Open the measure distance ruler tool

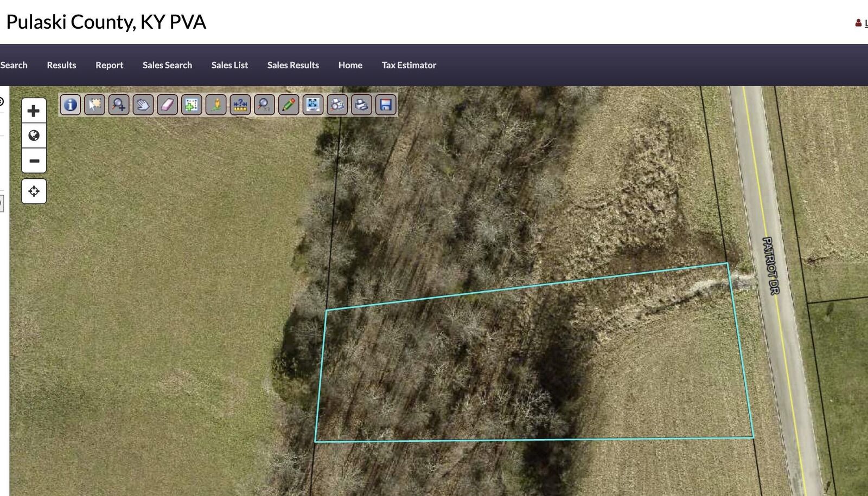pos(240,105)
